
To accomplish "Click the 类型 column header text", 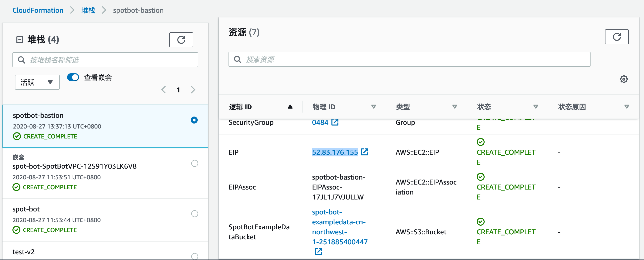I will pyautogui.click(x=403, y=107).
